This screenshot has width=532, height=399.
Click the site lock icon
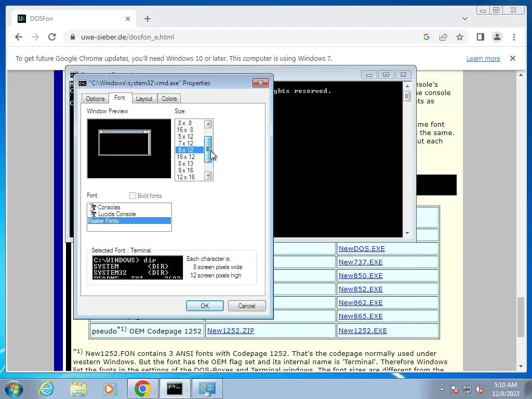[72, 37]
